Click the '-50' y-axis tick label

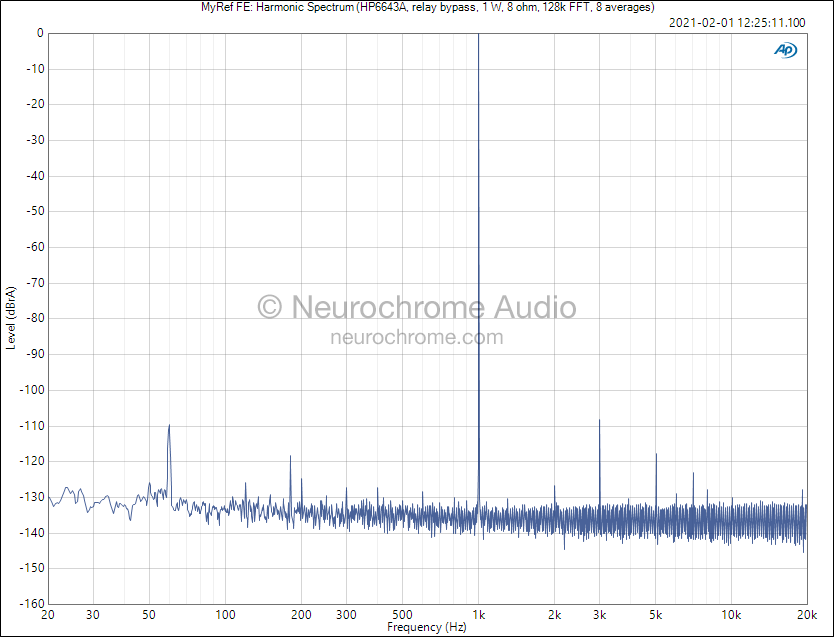click(x=36, y=211)
